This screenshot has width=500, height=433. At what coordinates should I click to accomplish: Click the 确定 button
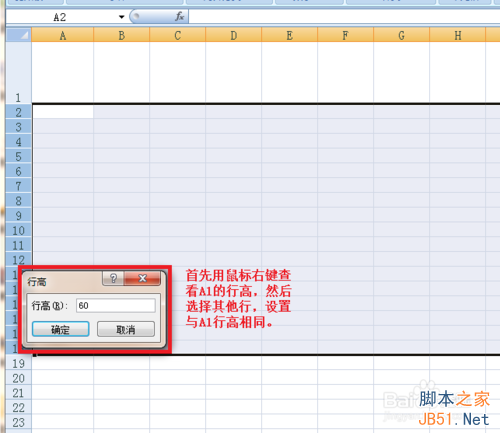61,329
